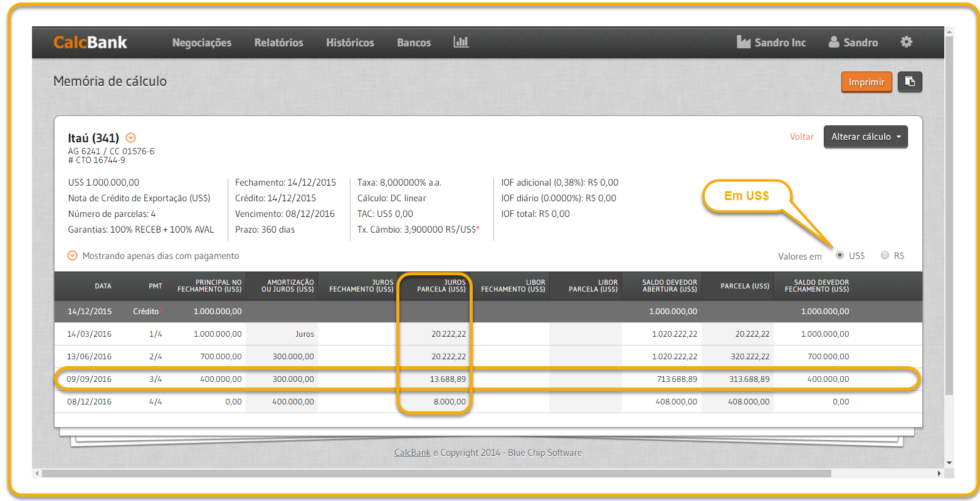Click the Taxa: 8,000000% a.a. text
The height and width of the screenshot is (501, 980).
coord(399,182)
